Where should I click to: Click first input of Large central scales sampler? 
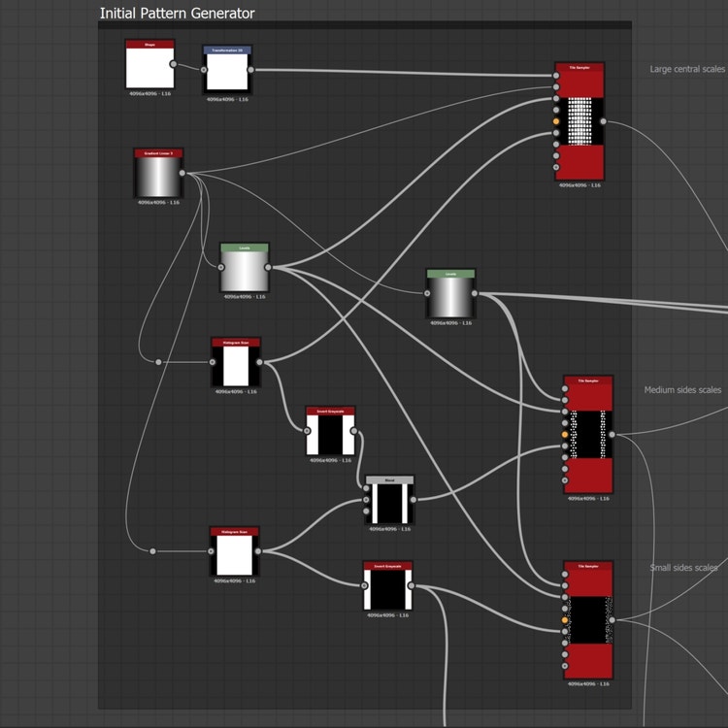point(556,76)
